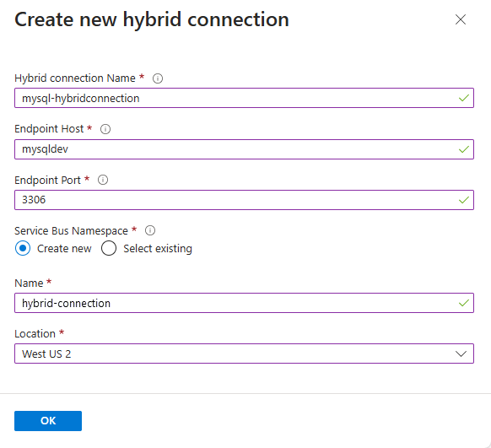Click the Endpoint Port field containing 3306
The width and height of the screenshot is (491, 448).
point(244,200)
